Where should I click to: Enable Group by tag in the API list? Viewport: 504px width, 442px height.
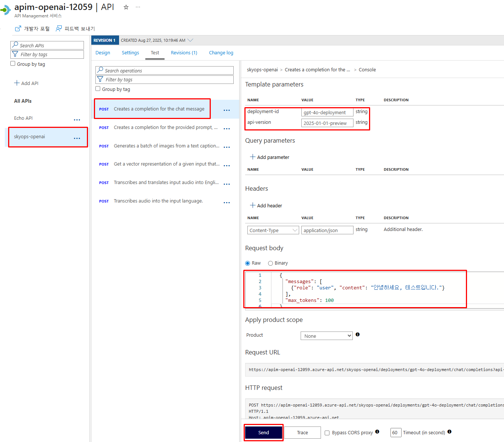tap(13, 63)
